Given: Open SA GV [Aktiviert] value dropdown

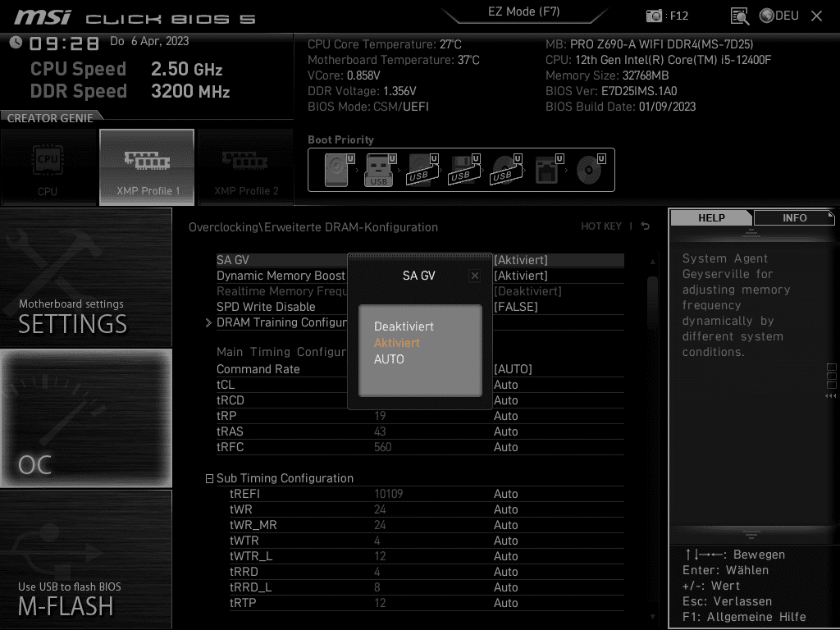Looking at the screenshot, I should pyautogui.click(x=521, y=260).
